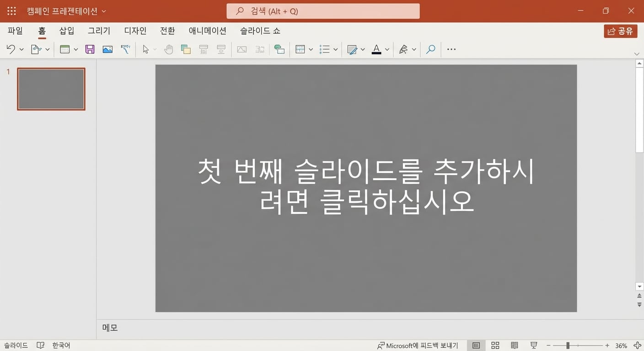Image resolution: width=644 pixels, height=351 pixels.
Task: Click the bulleted list icon
Action: 325,49
